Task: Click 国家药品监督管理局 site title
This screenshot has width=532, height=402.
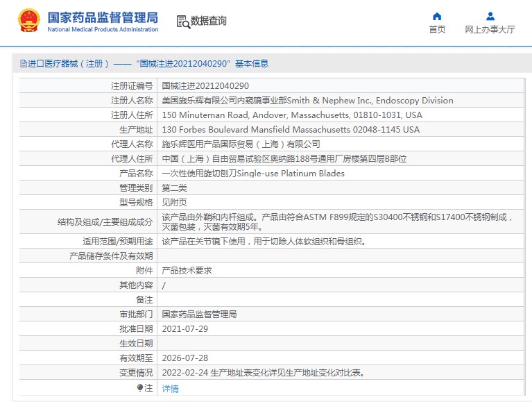Action: point(103,17)
